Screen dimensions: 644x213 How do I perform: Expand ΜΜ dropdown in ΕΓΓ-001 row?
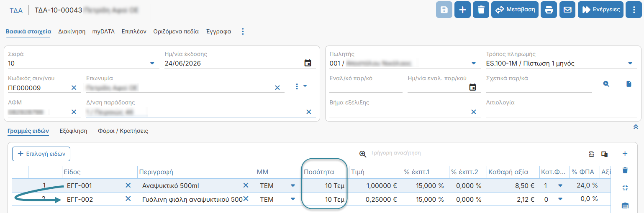293,185
